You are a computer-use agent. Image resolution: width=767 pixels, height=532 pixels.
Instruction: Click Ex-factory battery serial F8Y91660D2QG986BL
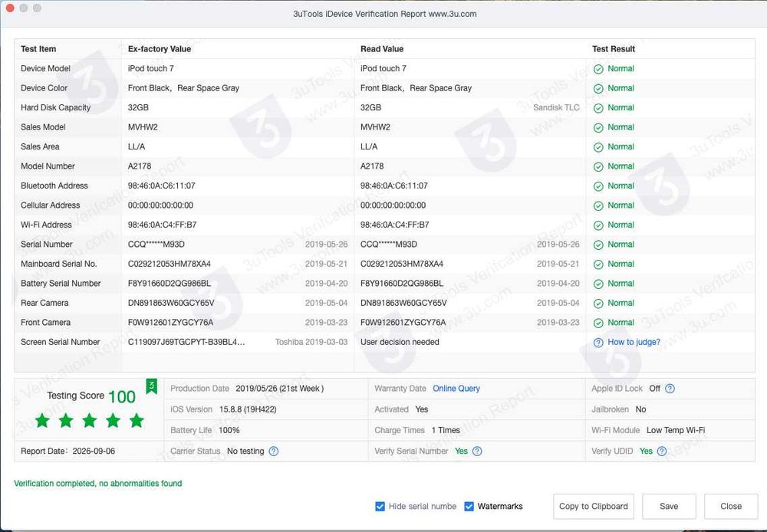170,284
